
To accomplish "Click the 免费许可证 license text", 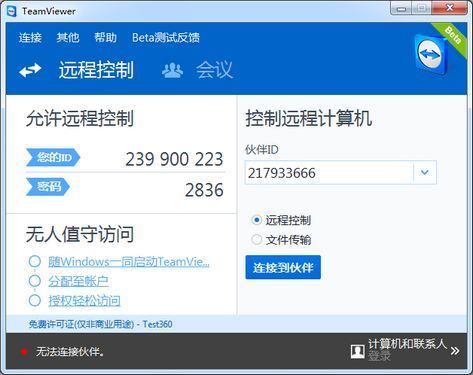I will 100,324.
